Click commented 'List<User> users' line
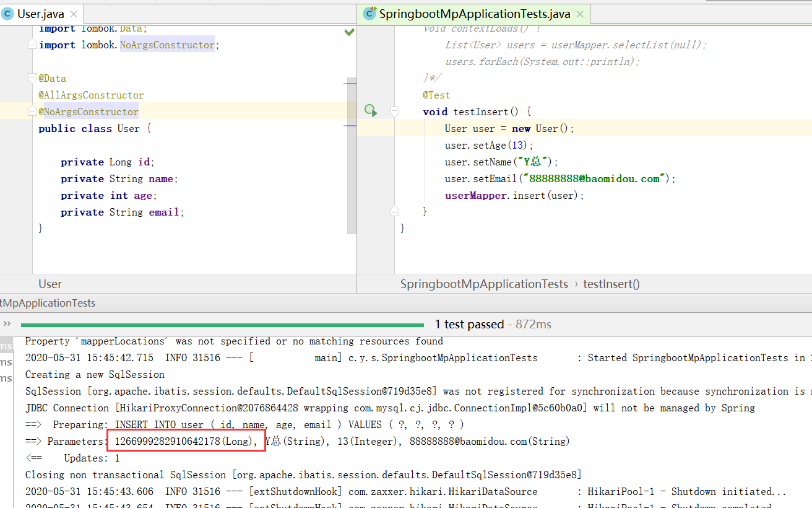The image size is (812, 508). coord(576,45)
